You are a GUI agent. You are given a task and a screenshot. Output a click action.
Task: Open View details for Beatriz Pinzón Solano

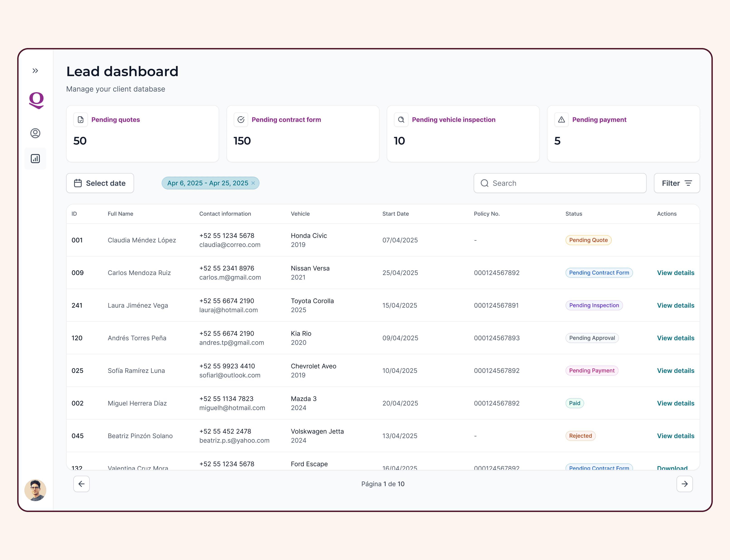pos(675,436)
